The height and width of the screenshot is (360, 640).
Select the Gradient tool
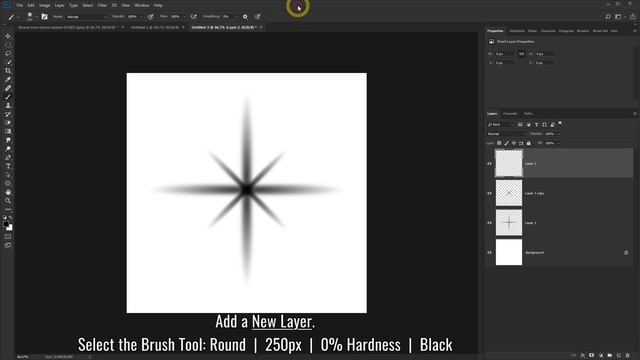8,131
